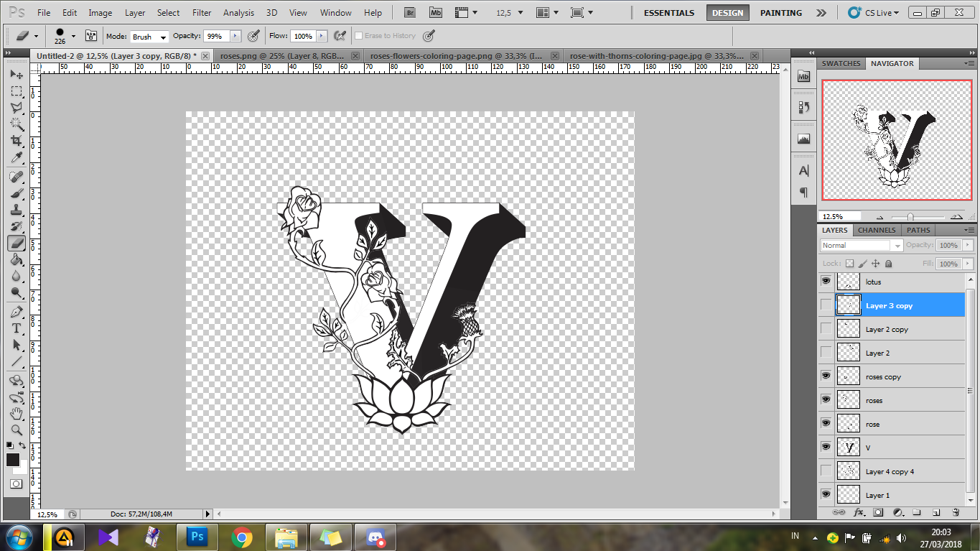Hide the V layer
The width and height of the screenshot is (980, 551).
(826, 448)
